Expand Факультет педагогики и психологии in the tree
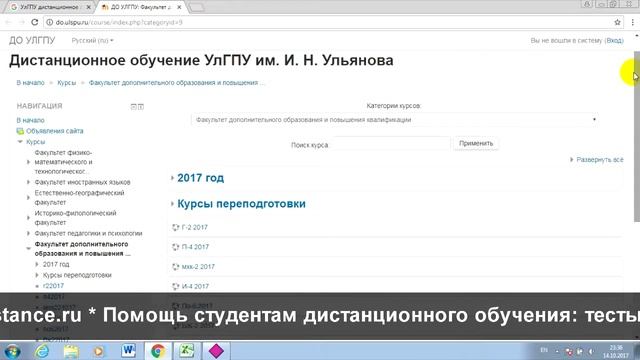The width and height of the screenshot is (640, 360). click(28, 233)
